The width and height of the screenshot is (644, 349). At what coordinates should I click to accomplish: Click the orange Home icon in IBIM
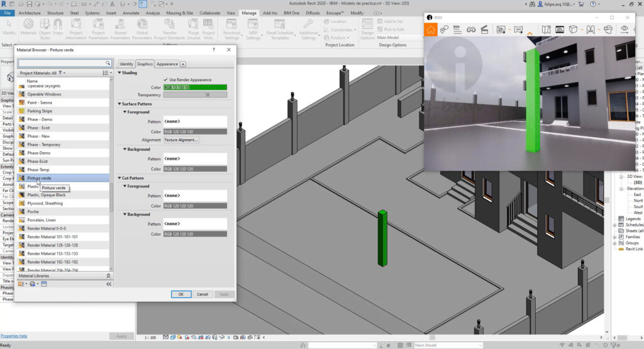[431, 30]
